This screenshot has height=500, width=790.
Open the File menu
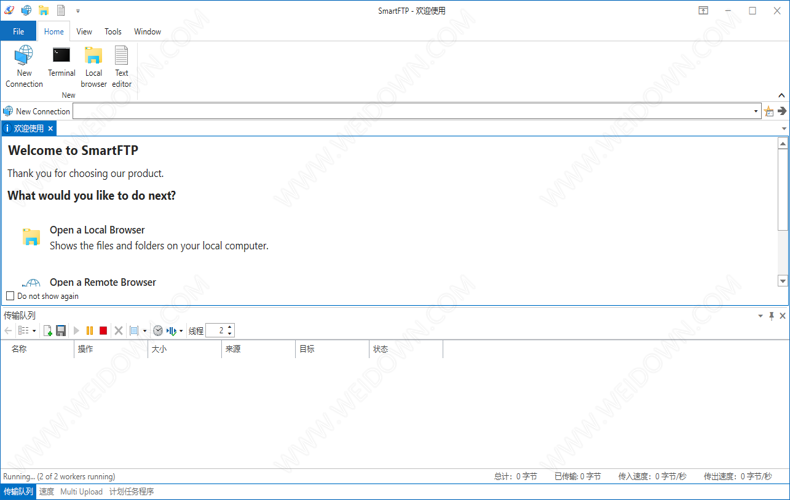click(x=18, y=32)
